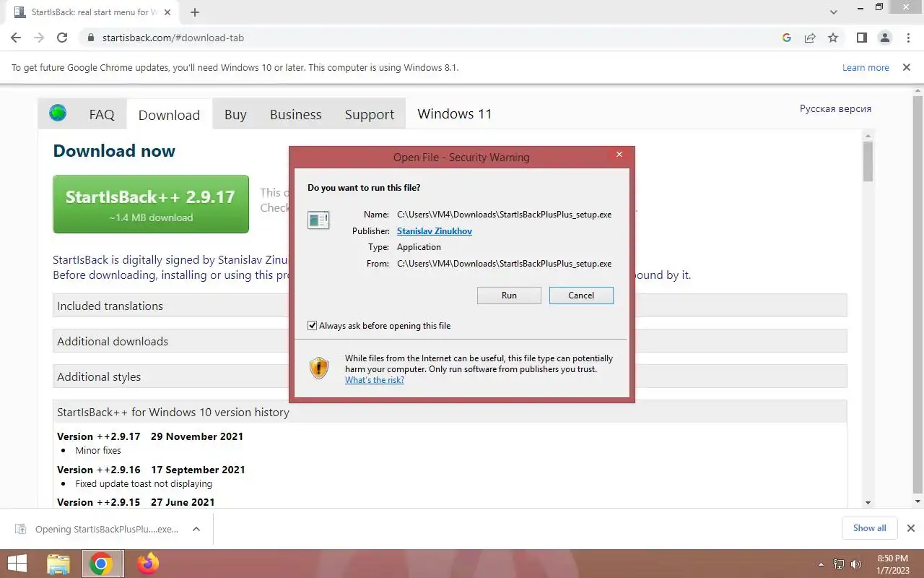Viewport: 924px width, 578px height.
Task: Go to the Support tab
Action: [370, 114]
